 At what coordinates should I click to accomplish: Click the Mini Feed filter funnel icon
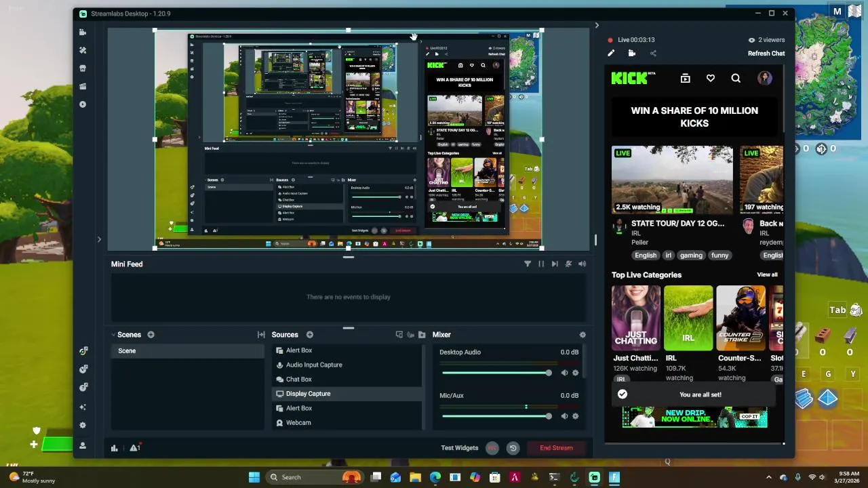point(528,264)
